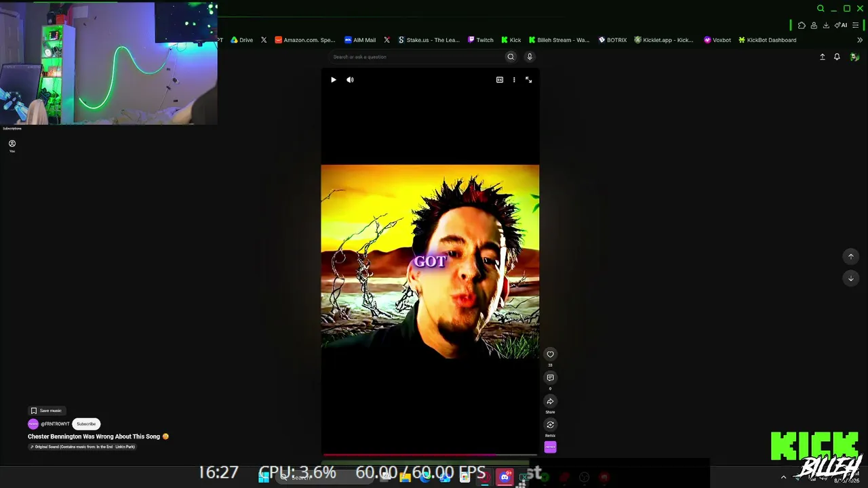The width and height of the screenshot is (868, 488).
Task: Open the Windows Start button
Action: (264, 477)
